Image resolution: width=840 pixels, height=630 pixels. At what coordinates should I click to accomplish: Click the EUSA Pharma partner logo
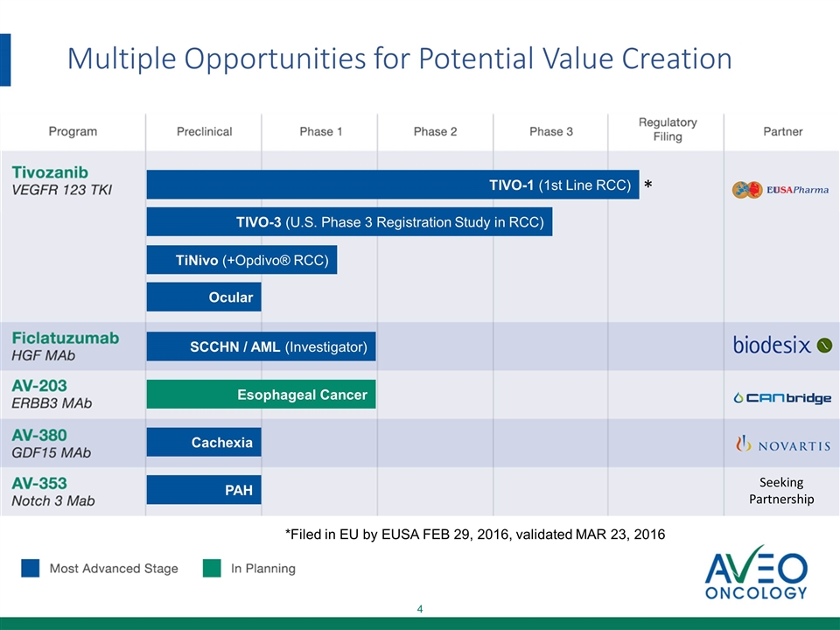pyautogui.click(x=780, y=190)
